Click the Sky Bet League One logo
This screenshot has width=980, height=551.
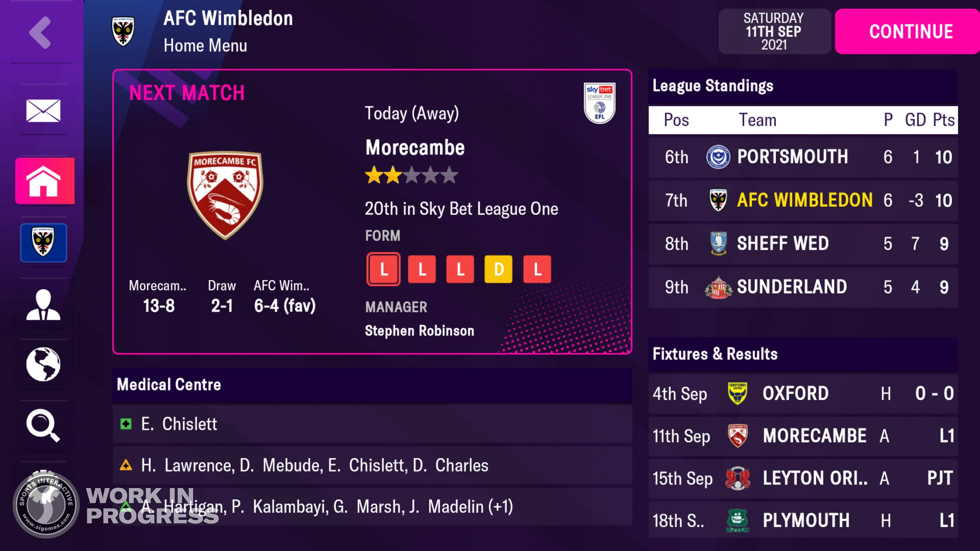coord(599,103)
